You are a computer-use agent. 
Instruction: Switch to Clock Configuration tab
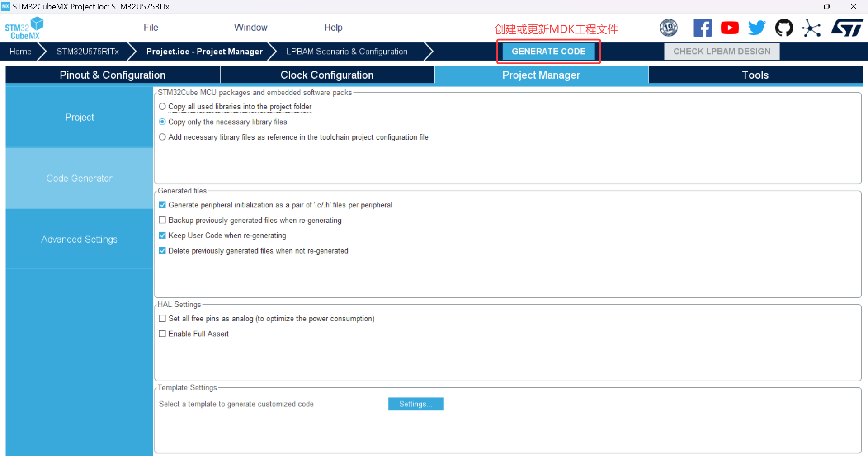point(327,75)
